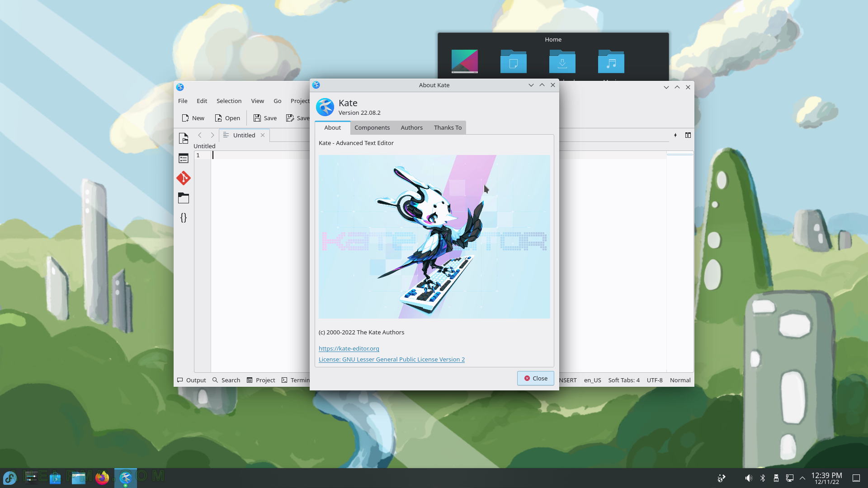Click the split view icon in Kate
868x488 pixels.
pyautogui.click(x=688, y=135)
